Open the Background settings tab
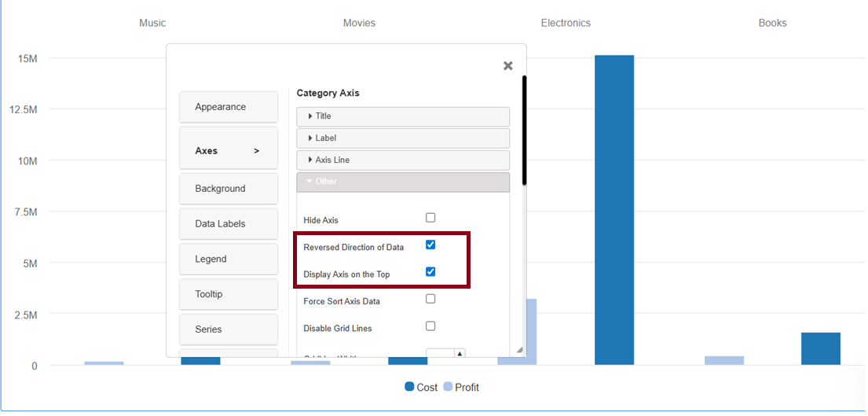Screen dimensions: 868x416 pyautogui.click(x=228, y=189)
